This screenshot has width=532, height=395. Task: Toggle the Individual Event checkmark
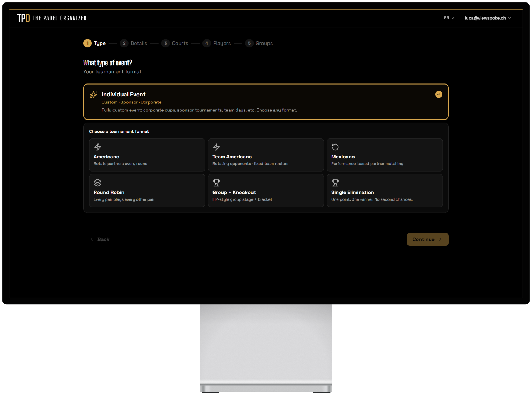(x=439, y=94)
